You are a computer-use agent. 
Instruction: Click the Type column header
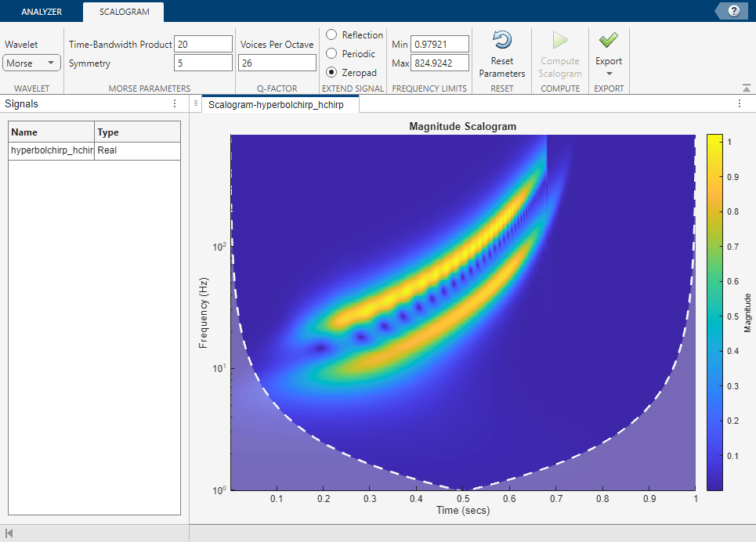[x=137, y=132]
